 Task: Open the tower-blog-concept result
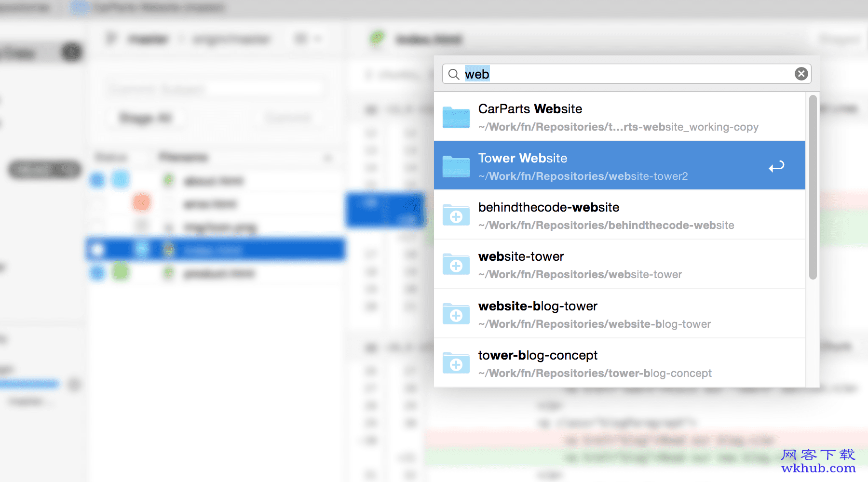point(620,363)
